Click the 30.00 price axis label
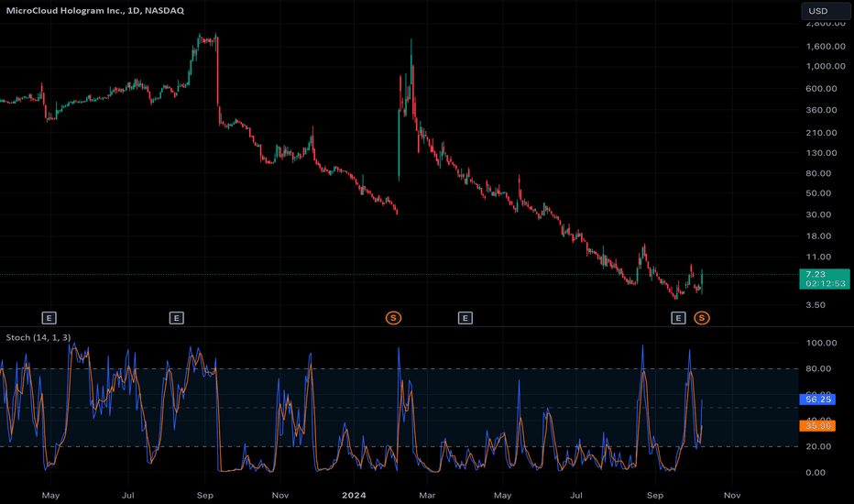854x504 pixels. pos(818,214)
